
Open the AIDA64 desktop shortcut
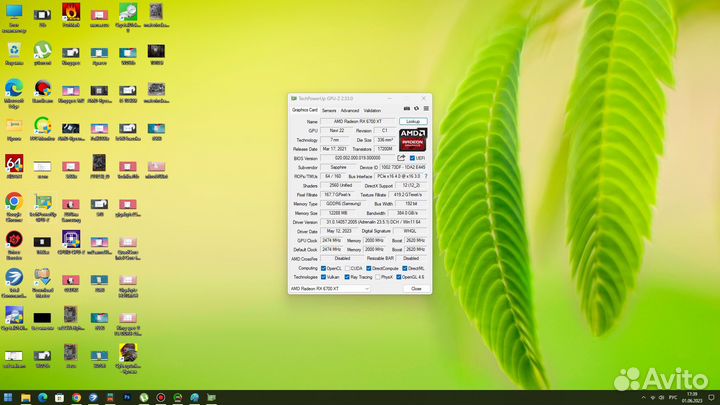point(14,163)
